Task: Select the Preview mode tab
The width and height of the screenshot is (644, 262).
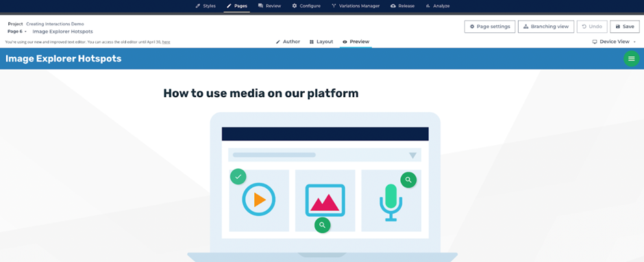Action: (356, 42)
